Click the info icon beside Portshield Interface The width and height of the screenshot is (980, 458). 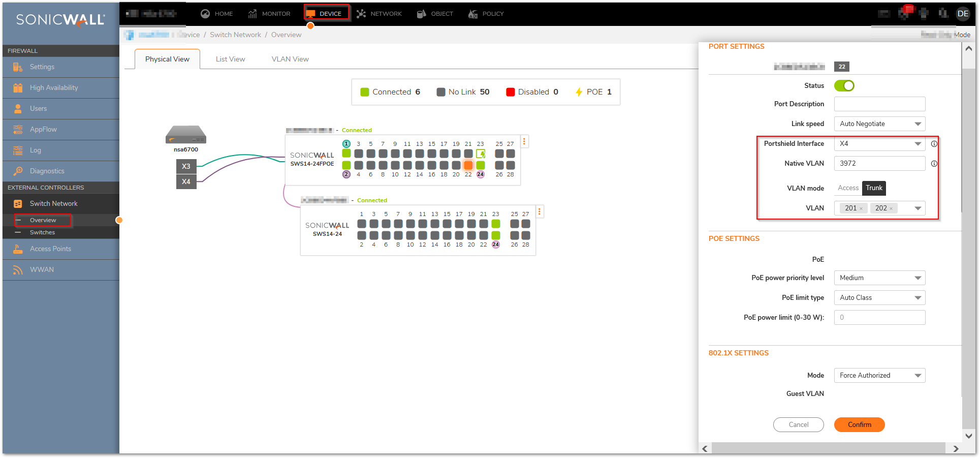pos(934,144)
